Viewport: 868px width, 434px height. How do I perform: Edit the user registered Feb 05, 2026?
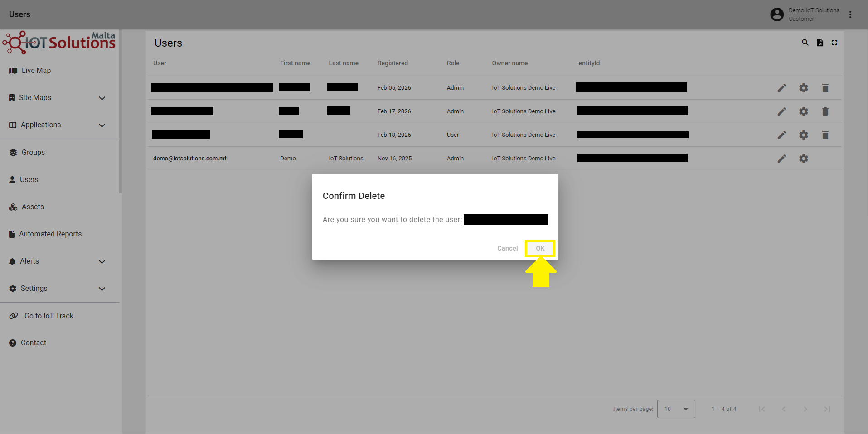point(782,88)
